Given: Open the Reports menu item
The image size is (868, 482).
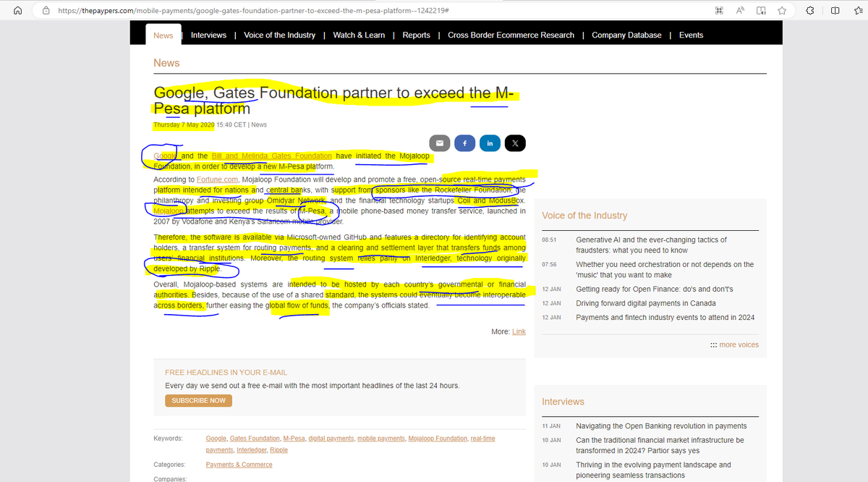Looking at the screenshot, I should click(416, 35).
